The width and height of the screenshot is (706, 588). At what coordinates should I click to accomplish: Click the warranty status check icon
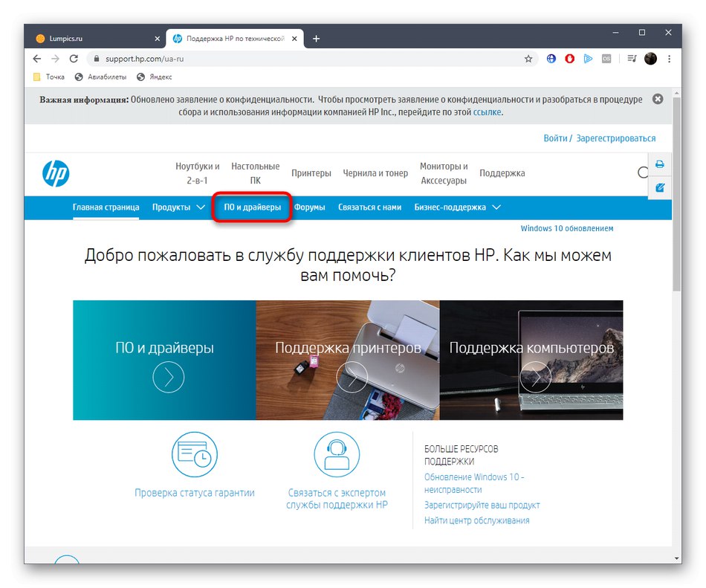[x=195, y=454]
